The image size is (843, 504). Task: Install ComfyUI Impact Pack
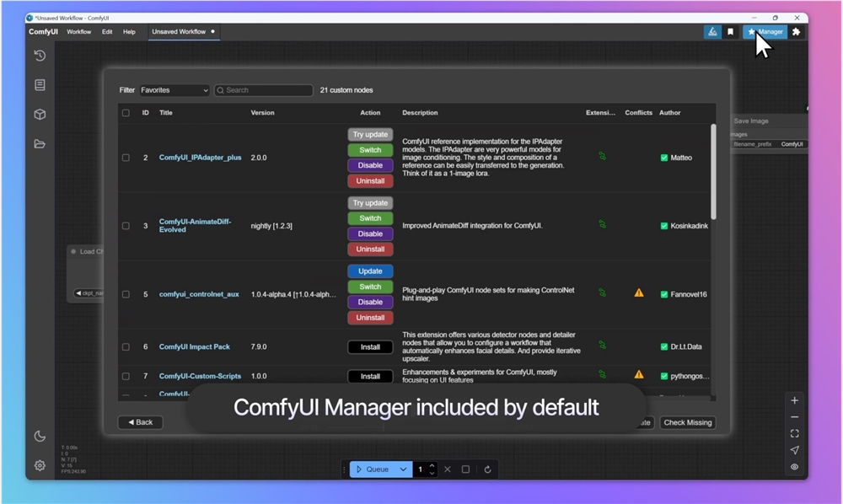click(x=370, y=347)
